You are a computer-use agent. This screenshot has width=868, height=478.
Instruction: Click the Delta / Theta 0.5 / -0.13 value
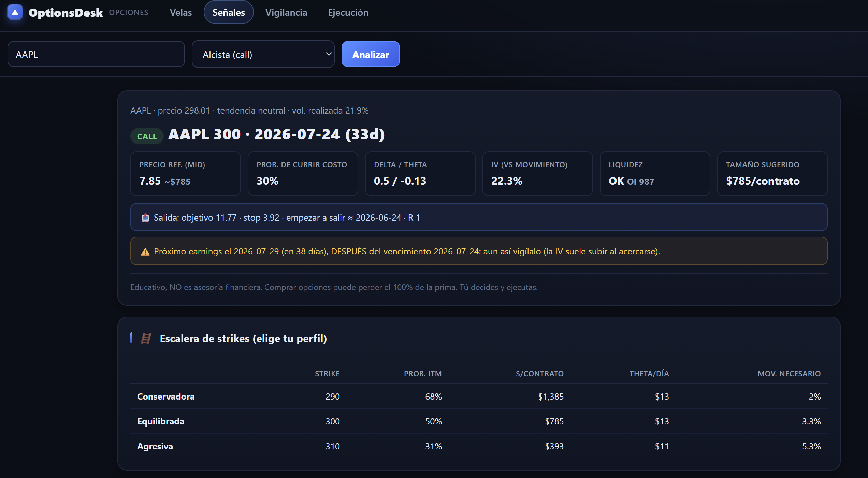click(x=400, y=181)
